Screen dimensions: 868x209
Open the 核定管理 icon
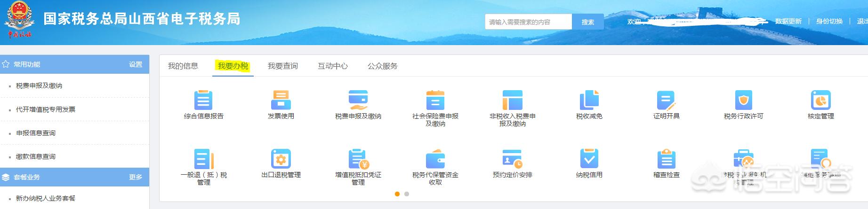820,100
